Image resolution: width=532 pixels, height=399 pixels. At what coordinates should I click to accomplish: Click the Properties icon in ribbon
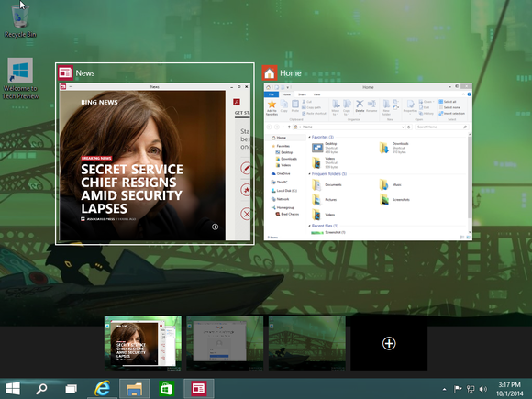(410, 104)
